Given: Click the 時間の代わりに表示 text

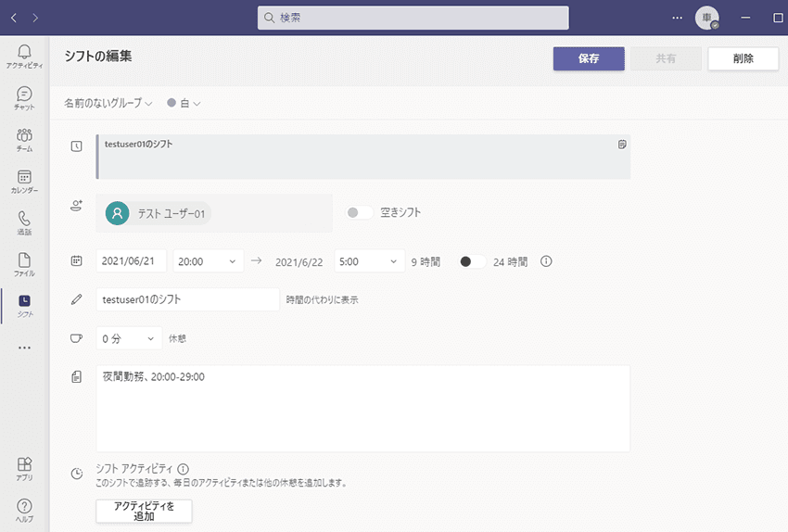Looking at the screenshot, I should (322, 300).
